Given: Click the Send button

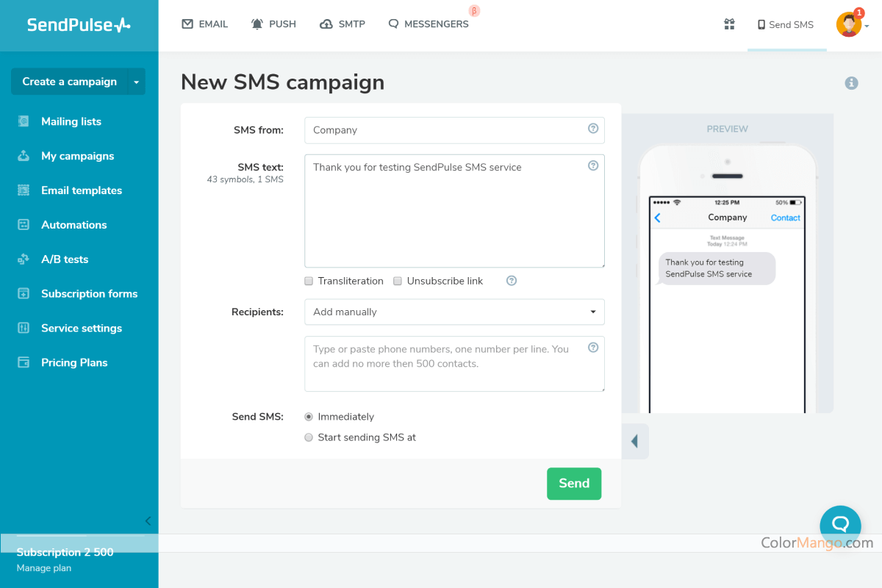Looking at the screenshot, I should 573,483.
